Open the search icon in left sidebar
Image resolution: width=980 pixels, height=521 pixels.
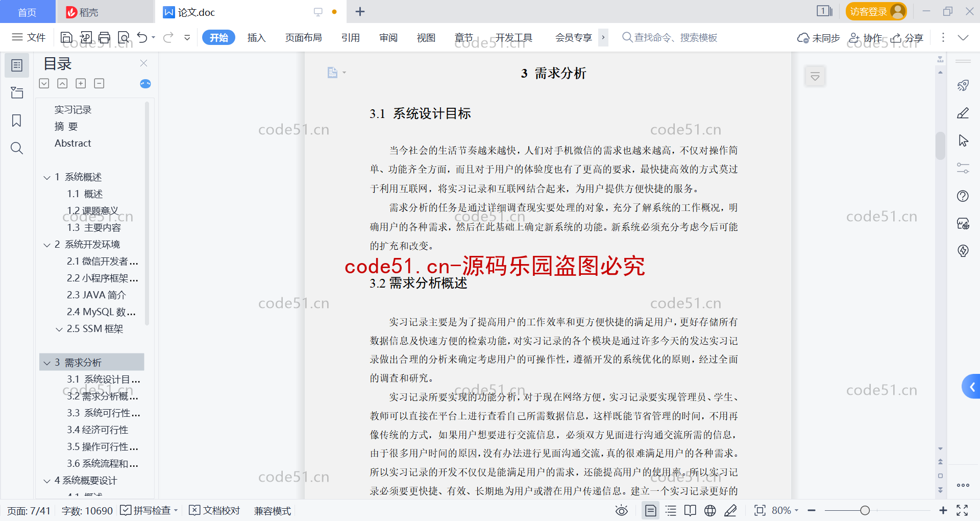click(17, 148)
